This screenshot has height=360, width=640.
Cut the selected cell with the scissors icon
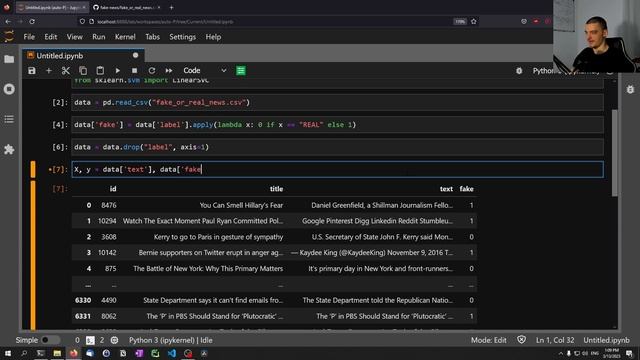click(x=66, y=71)
